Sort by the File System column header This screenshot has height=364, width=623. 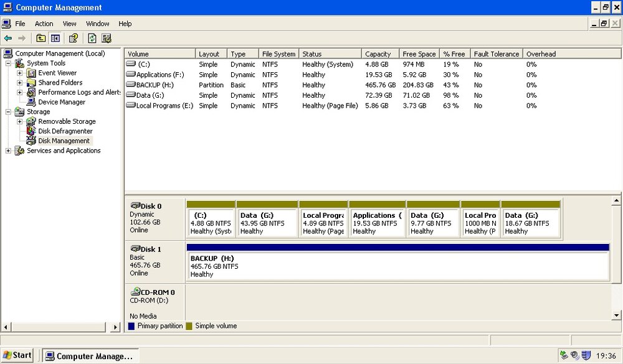point(278,54)
